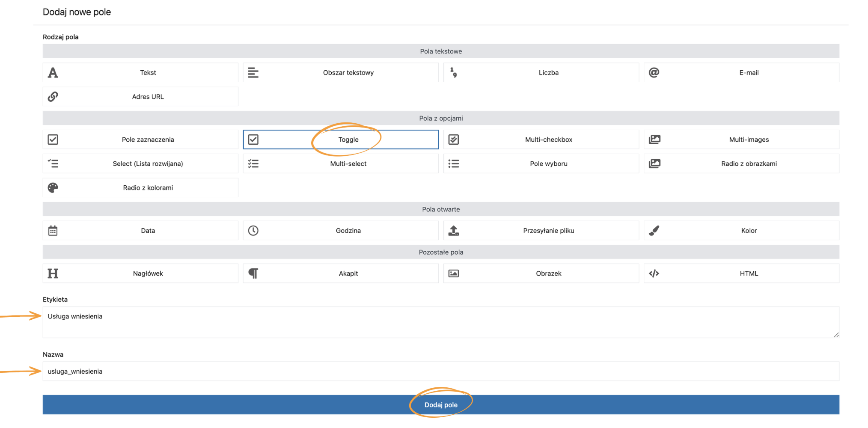This screenshot has width=868, height=428.
Task: Click into the Etykieta text area
Action: (x=440, y=322)
